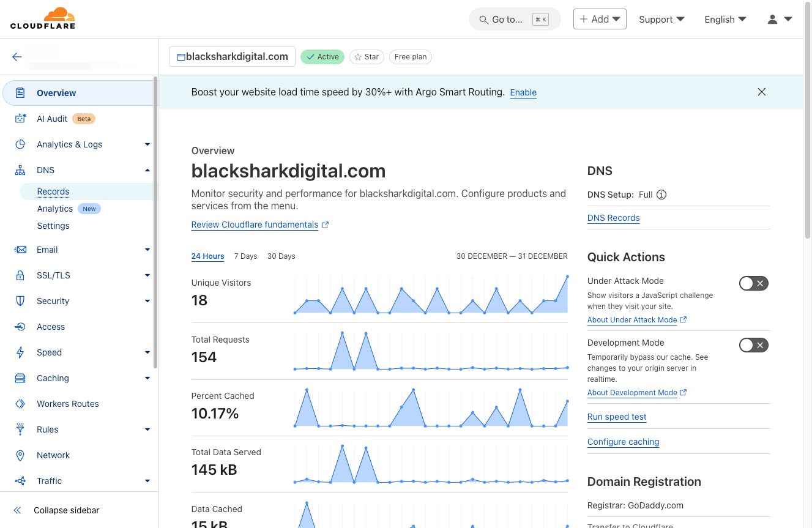Click the Cloudflare logo
This screenshot has width=812, height=528.
[x=43, y=18]
